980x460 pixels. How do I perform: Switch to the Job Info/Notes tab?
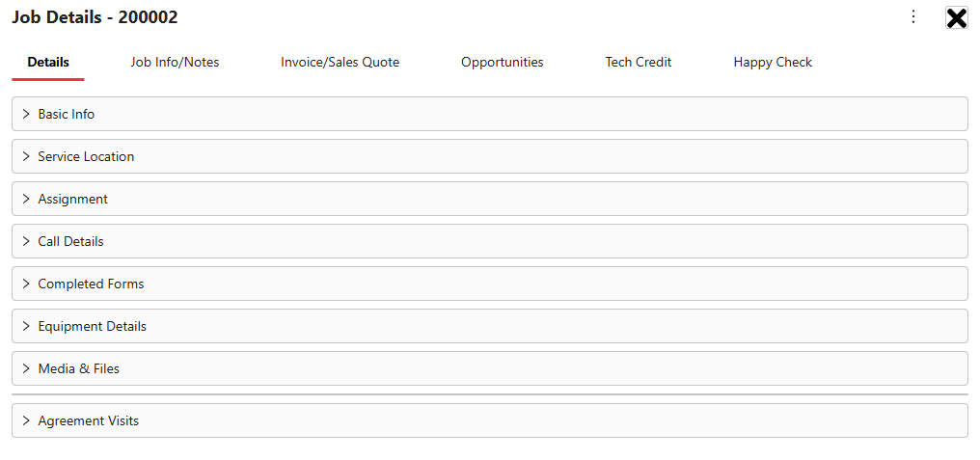pyautogui.click(x=175, y=63)
